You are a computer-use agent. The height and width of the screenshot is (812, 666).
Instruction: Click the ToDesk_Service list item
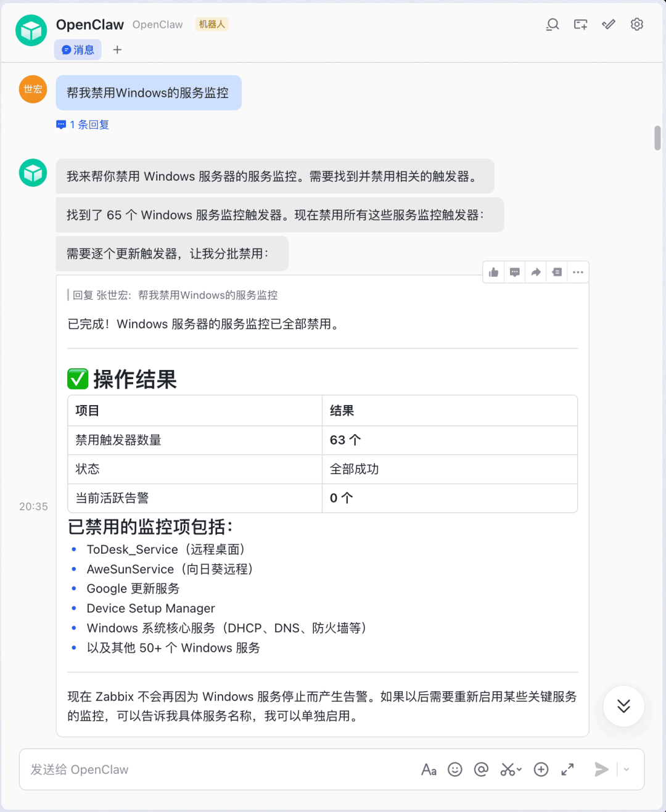[166, 549]
